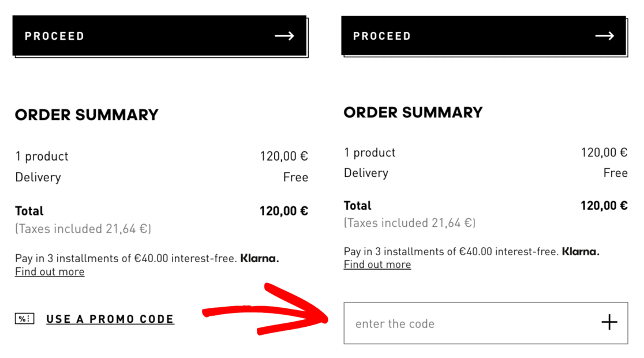
Task: Click the arrow icon inside the right PROCEED button
Action: 604,35
